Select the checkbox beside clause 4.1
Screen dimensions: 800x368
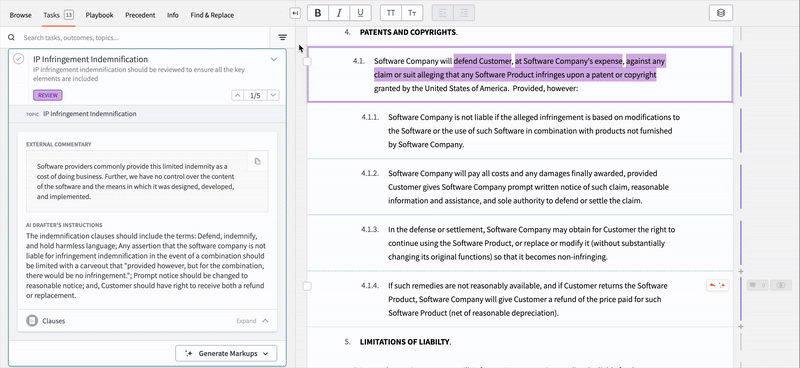pyautogui.click(x=307, y=61)
